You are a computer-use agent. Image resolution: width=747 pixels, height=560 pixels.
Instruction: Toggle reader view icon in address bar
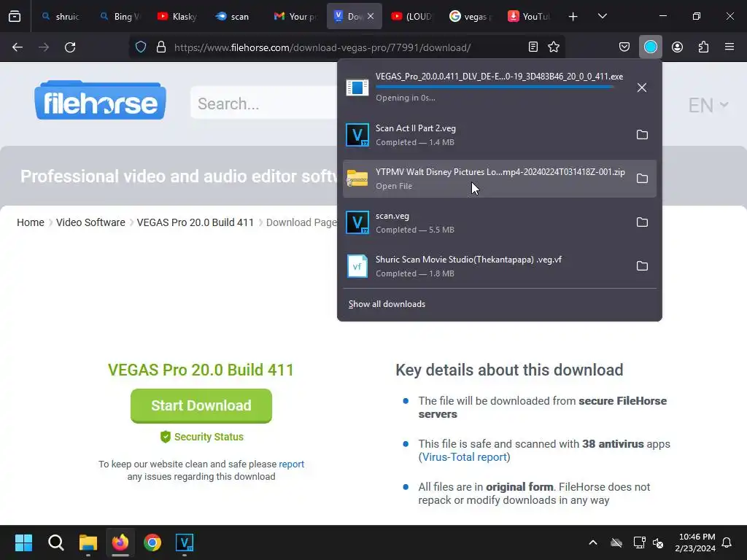click(533, 47)
